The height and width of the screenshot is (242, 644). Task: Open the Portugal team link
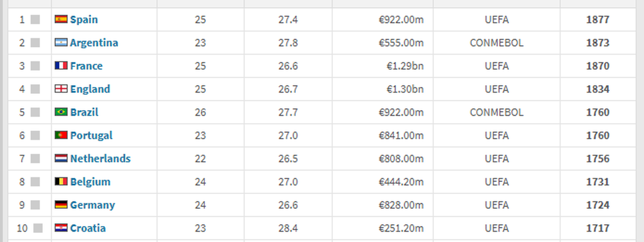(91, 135)
